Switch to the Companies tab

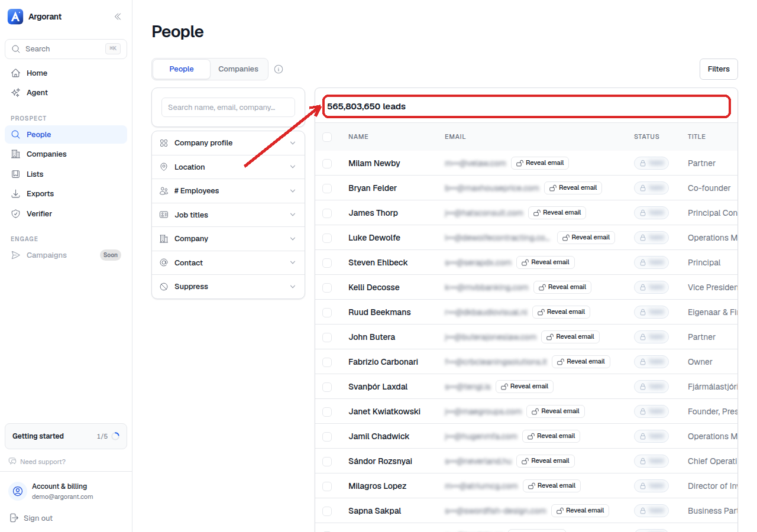238,69
